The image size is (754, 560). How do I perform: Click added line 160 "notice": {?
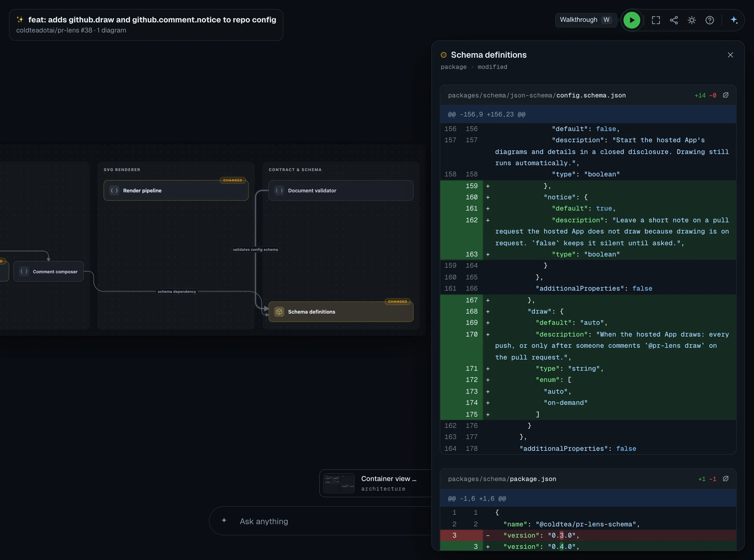click(588, 197)
